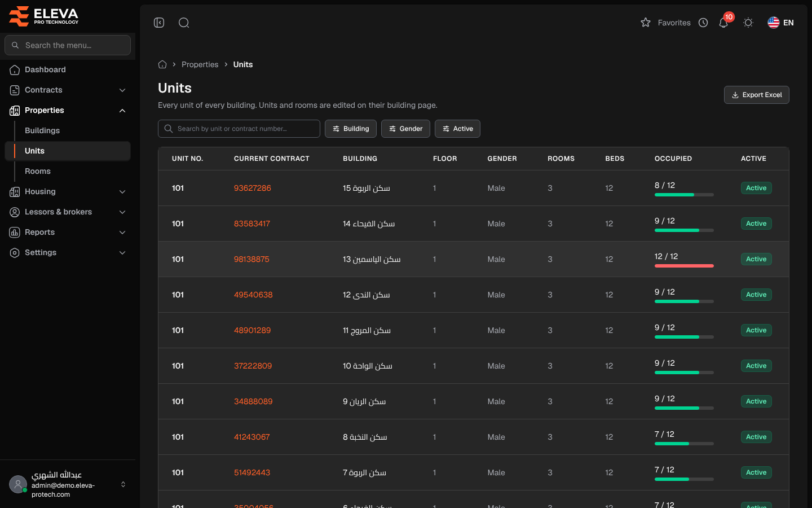The width and height of the screenshot is (812, 508).
Task: Click the Active badge for contract 83583417
Action: [756, 224]
